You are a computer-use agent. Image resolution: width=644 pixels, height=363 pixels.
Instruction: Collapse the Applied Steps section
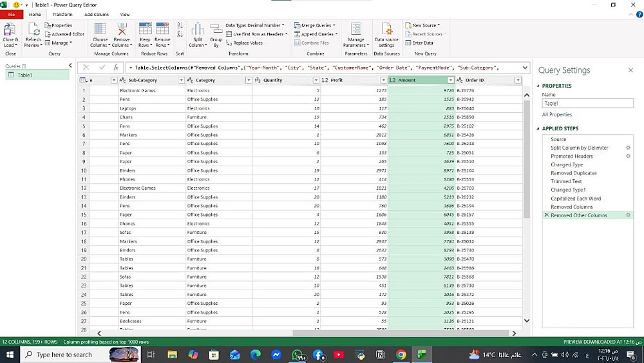tap(538, 129)
